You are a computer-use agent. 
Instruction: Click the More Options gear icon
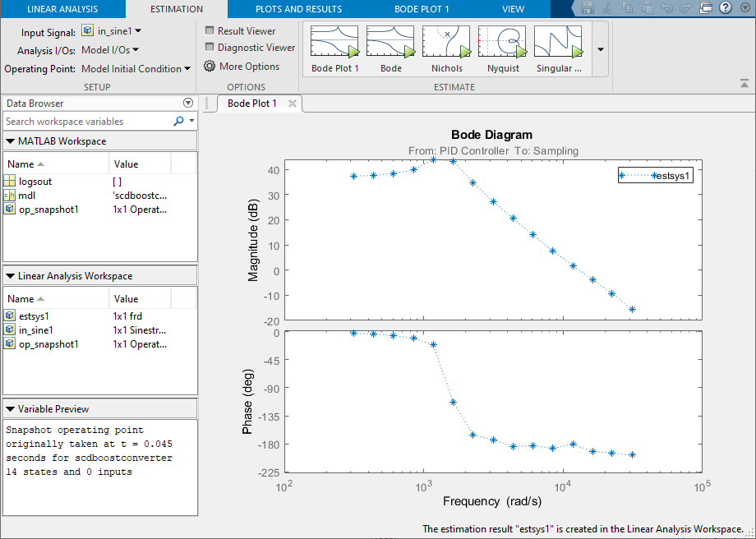click(x=210, y=66)
